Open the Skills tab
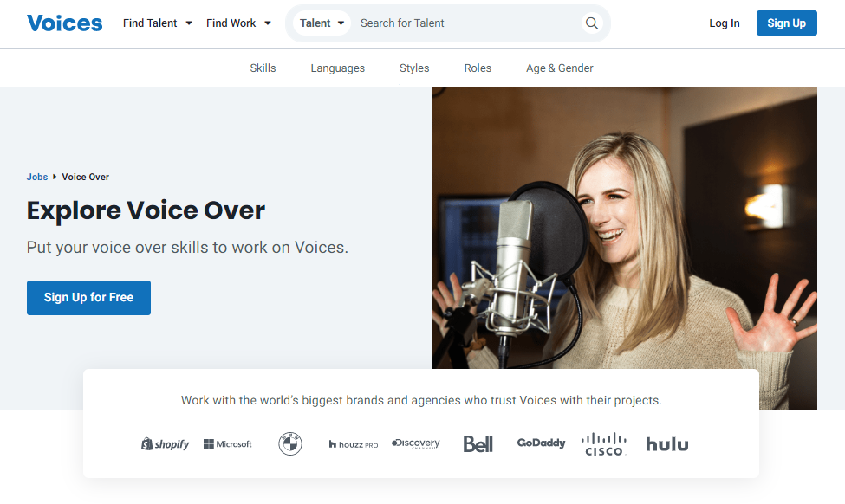 point(263,68)
